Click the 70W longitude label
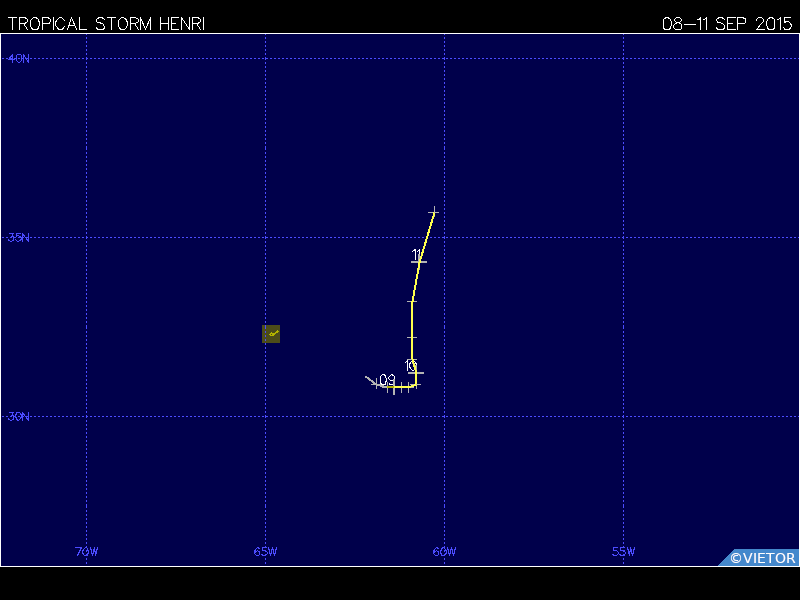Viewport: 800px width, 600px height. [x=86, y=552]
